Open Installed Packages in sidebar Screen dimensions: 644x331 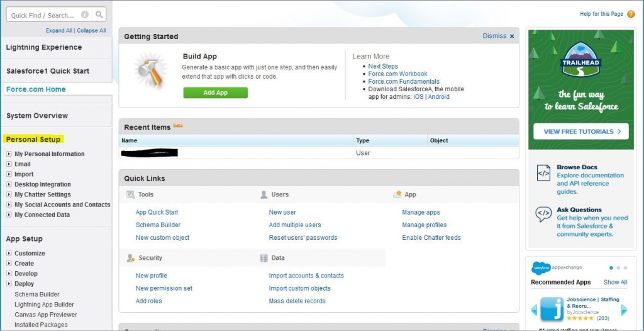tap(41, 325)
